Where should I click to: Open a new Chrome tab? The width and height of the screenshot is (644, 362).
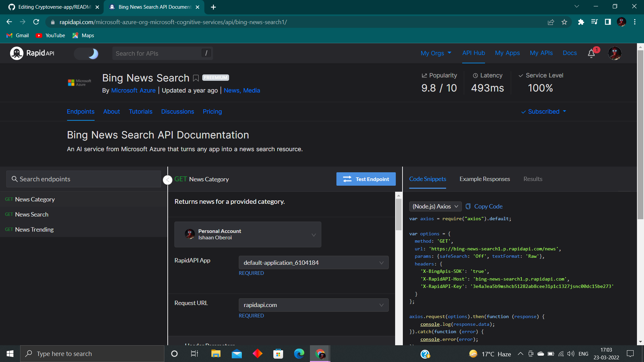[213, 7]
